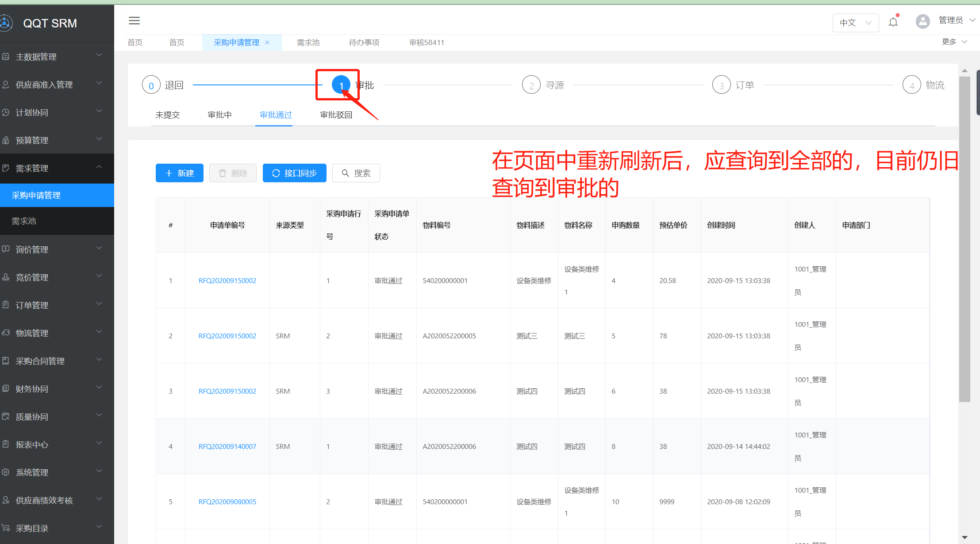Close the 采购申请管理 tab
980x544 pixels.
click(267, 42)
